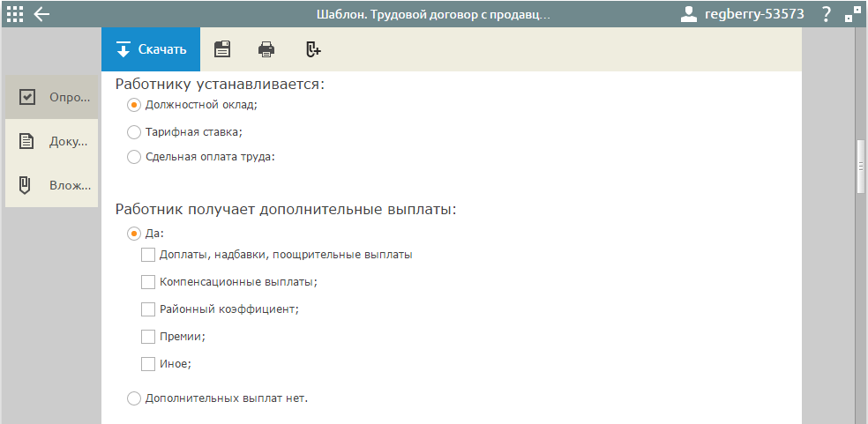The image size is (868, 424).
Task: Check the Премии checkbox
Action: [148, 336]
